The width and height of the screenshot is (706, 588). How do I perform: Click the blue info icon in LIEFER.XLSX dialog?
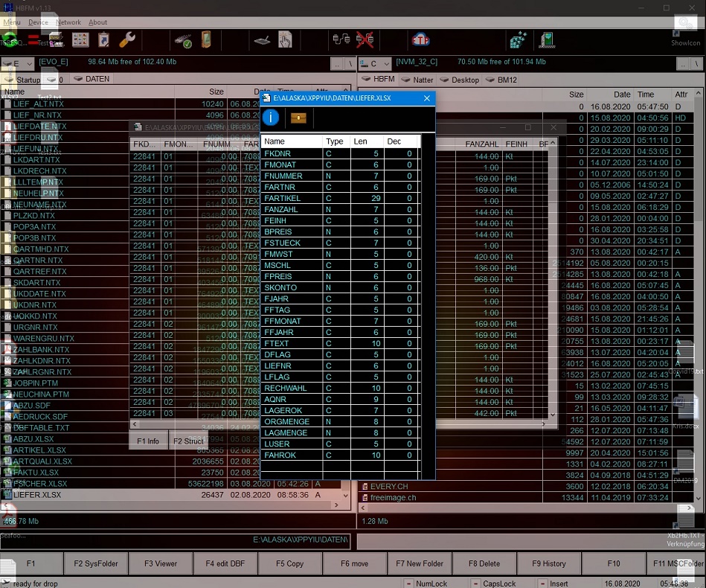[271, 118]
